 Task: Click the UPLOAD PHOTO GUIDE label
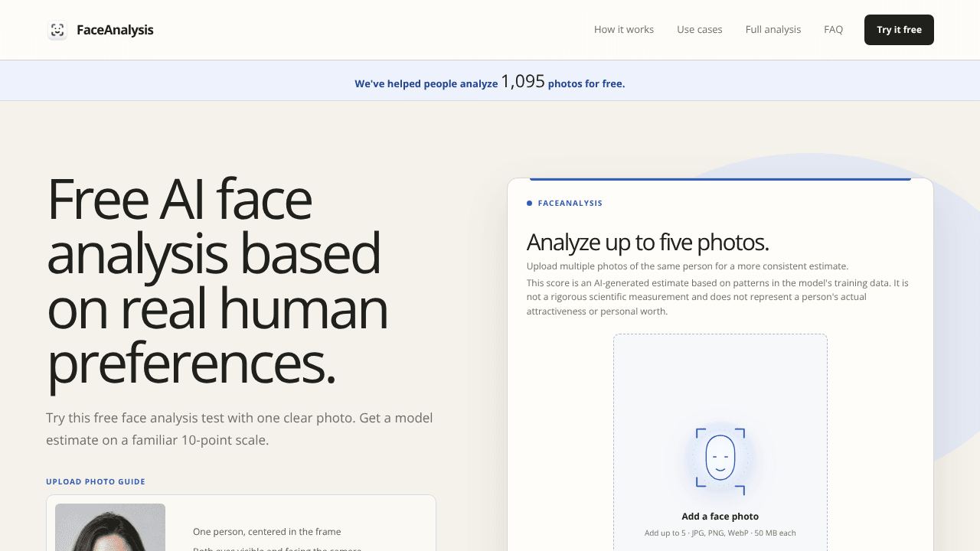pyautogui.click(x=96, y=482)
